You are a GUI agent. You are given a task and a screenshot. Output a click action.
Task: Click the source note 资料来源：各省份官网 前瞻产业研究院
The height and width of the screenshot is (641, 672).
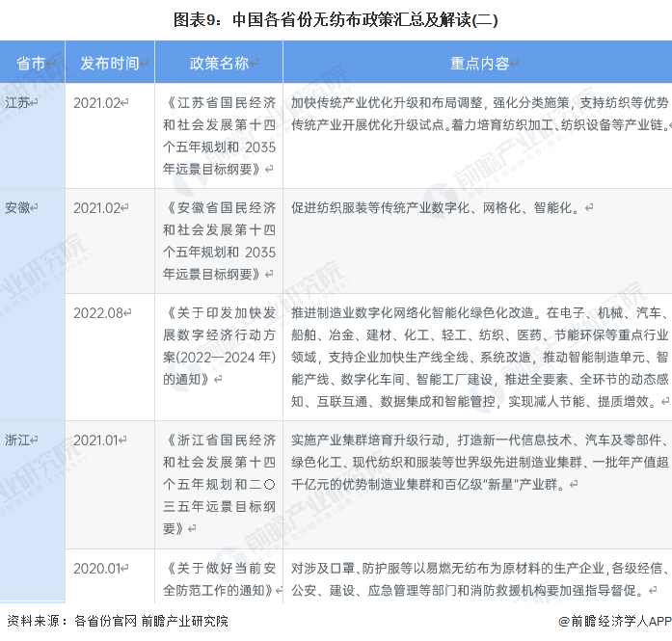(x=118, y=621)
